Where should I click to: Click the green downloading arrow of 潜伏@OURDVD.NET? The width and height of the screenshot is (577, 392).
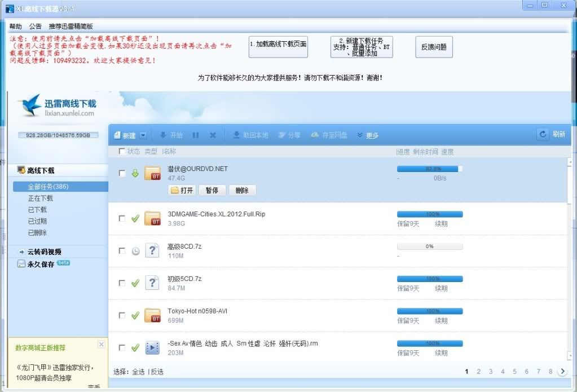[135, 173]
